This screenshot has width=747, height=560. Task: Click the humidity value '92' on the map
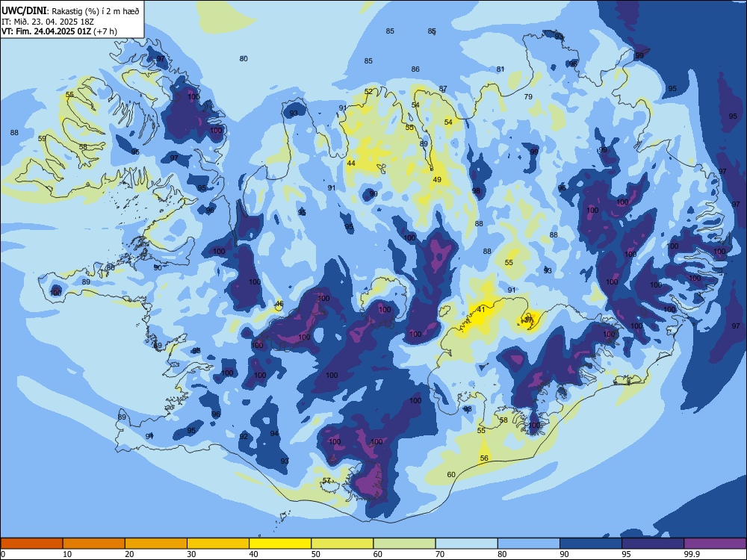[244, 436]
